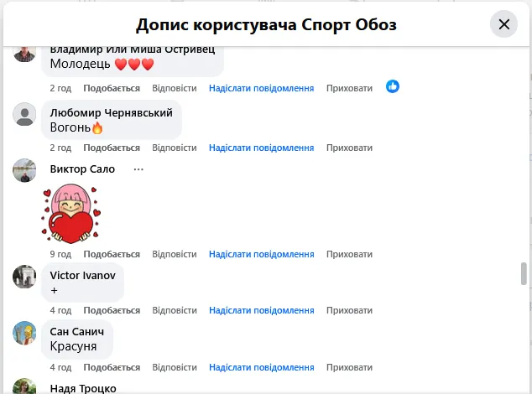Like Любомир Чернявський's "Вогонь" comment

pyautogui.click(x=112, y=148)
